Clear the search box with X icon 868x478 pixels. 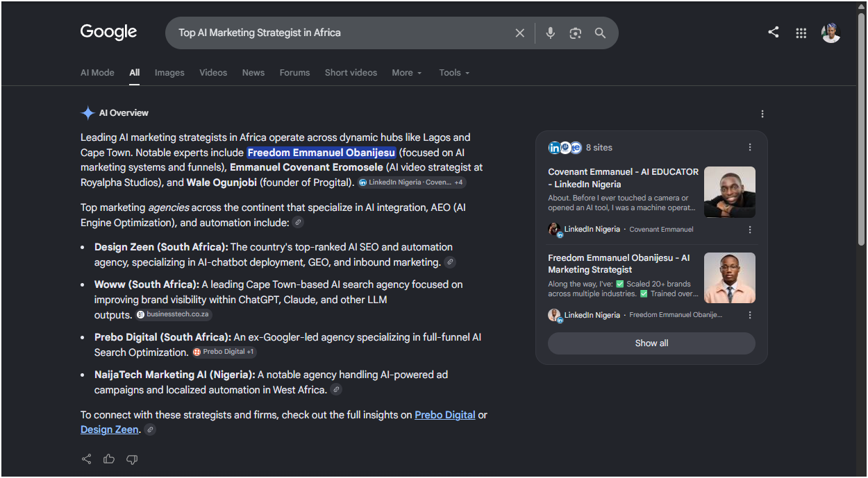click(519, 33)
